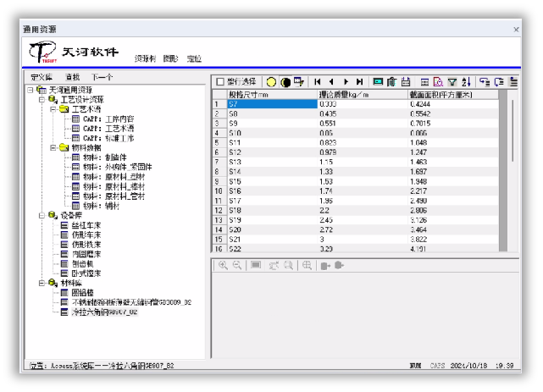
Task: Collapse the 设备库 node
Action: click(42, 216)
